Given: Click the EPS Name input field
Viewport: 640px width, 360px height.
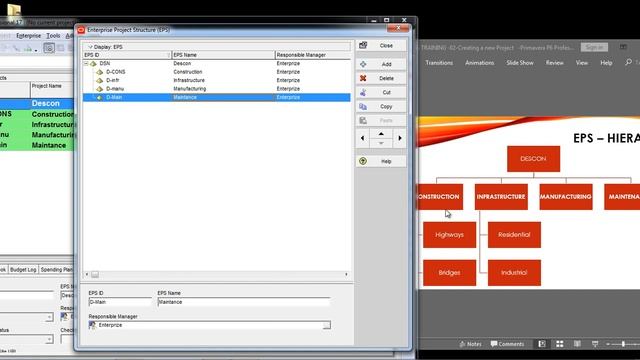Looking at the screenshot, I should pos(244,302).
